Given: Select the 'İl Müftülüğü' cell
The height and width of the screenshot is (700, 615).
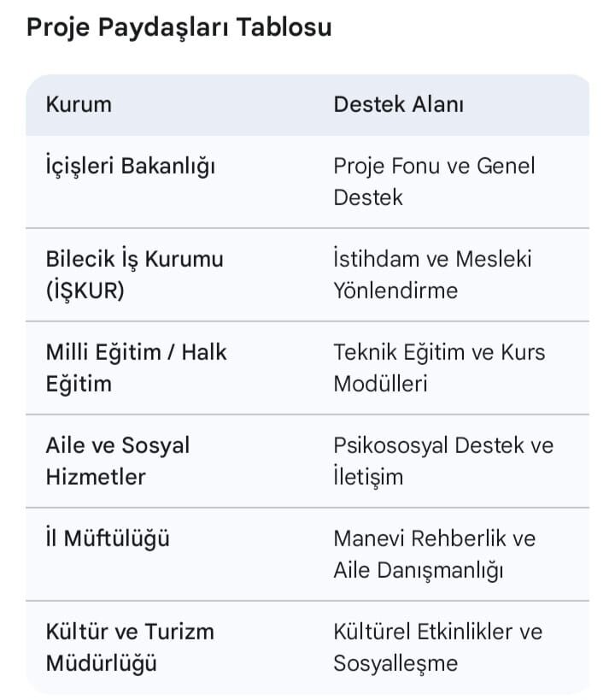Looking at the screenshot, I should click(x=108, y=539).
